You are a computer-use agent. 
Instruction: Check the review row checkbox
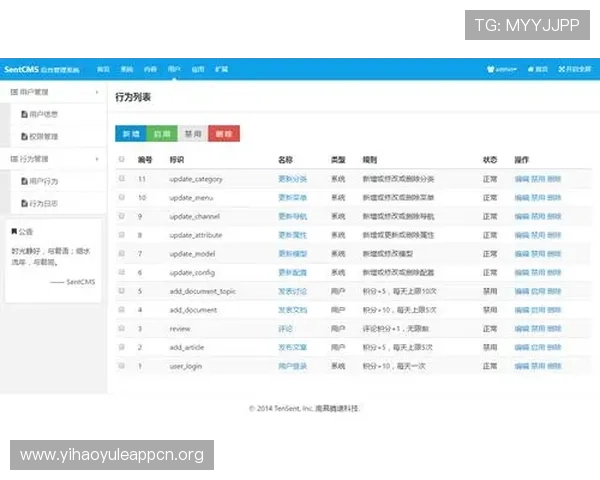pos(121,328)
